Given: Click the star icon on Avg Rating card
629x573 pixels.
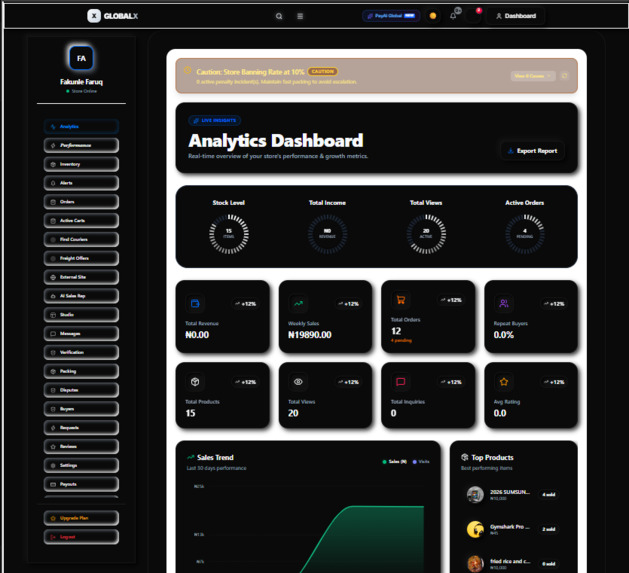Looking at the screenshot, I should coord(504,382).
